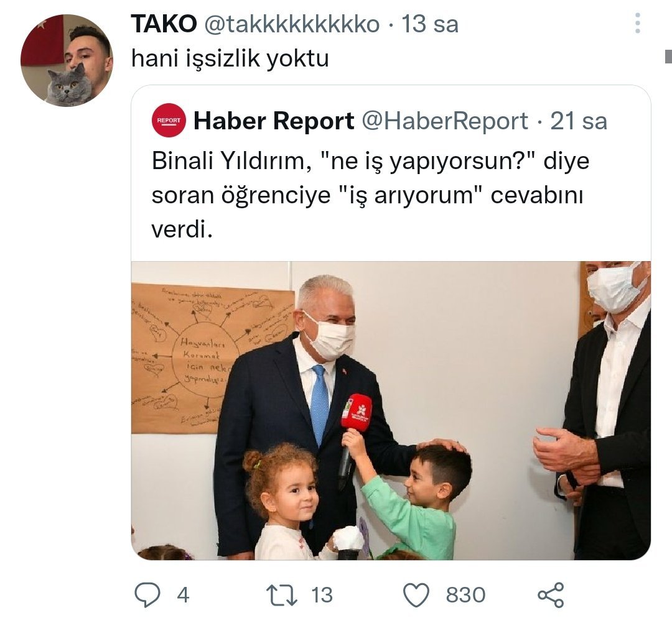Open the Haber Report account name

click(x=274, y=121)
